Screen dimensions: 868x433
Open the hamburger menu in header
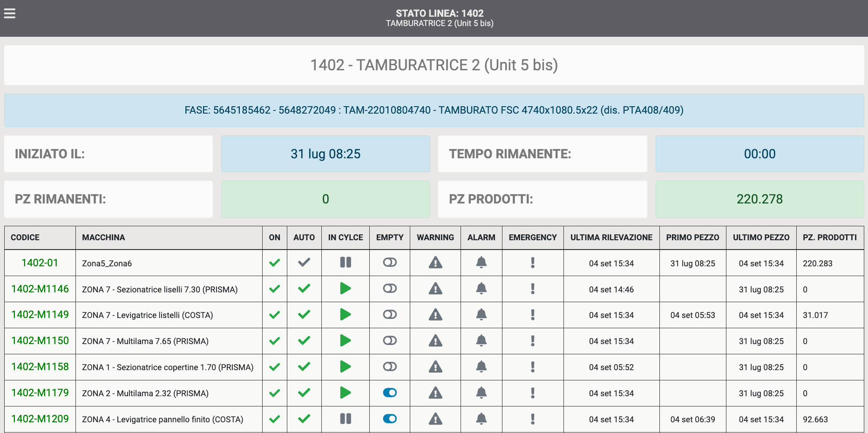(x=10, y=14)
